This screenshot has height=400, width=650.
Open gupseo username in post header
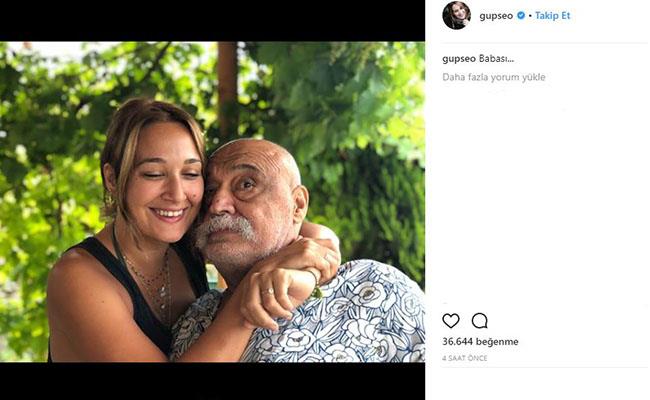coord(495,16)
